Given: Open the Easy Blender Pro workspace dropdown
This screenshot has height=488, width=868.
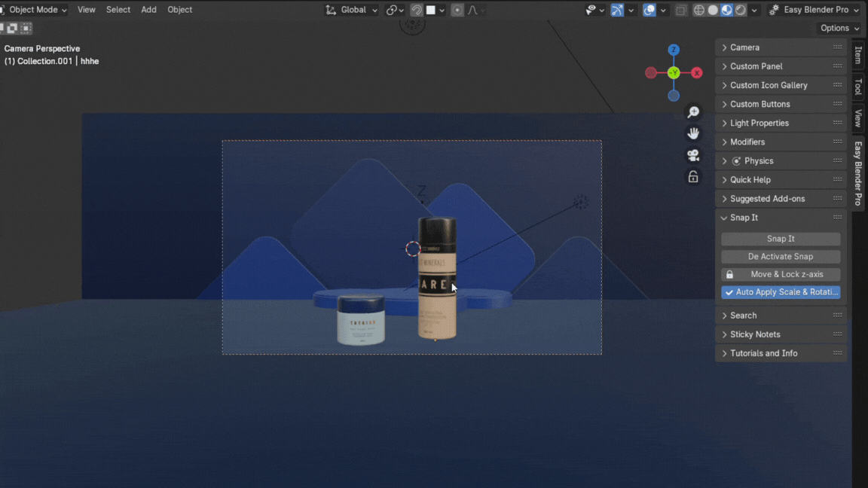Looking at the screenshot, I should pos(815,10).
